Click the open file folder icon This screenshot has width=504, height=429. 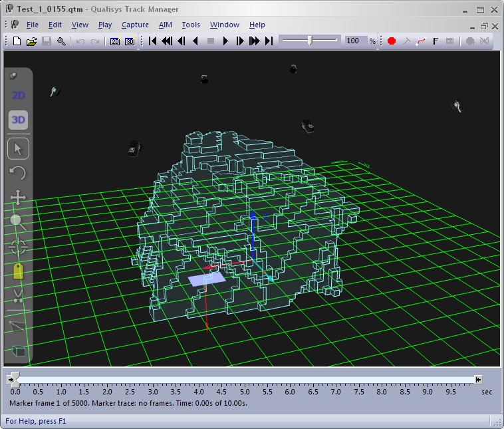point(31,41)
